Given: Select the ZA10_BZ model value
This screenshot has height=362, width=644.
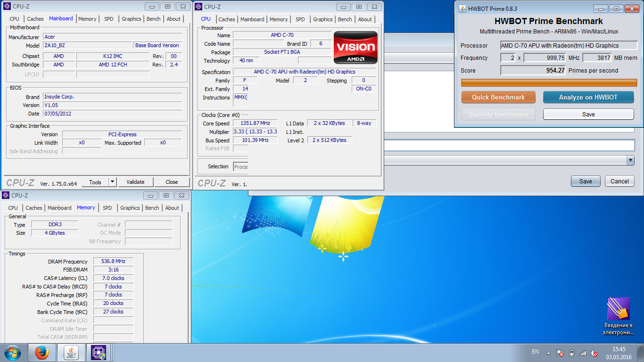Looking at the screenshot, I should coord(88,45).
